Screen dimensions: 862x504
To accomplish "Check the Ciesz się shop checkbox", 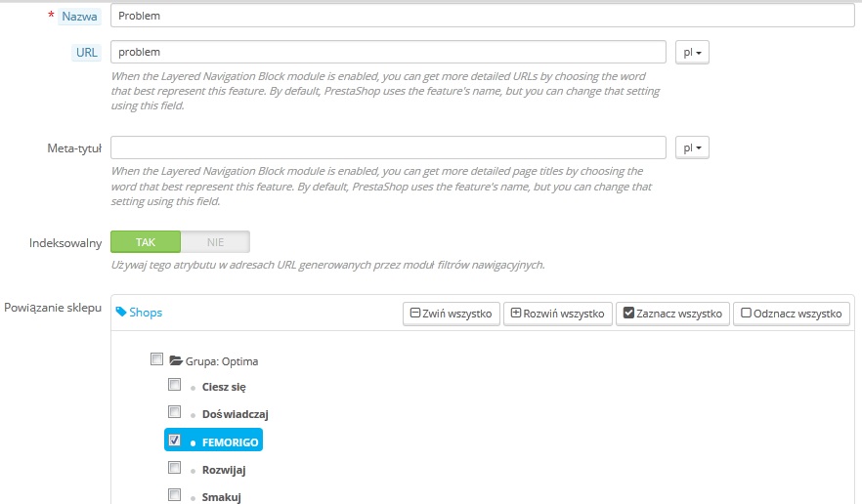I will tap(175, 385).
